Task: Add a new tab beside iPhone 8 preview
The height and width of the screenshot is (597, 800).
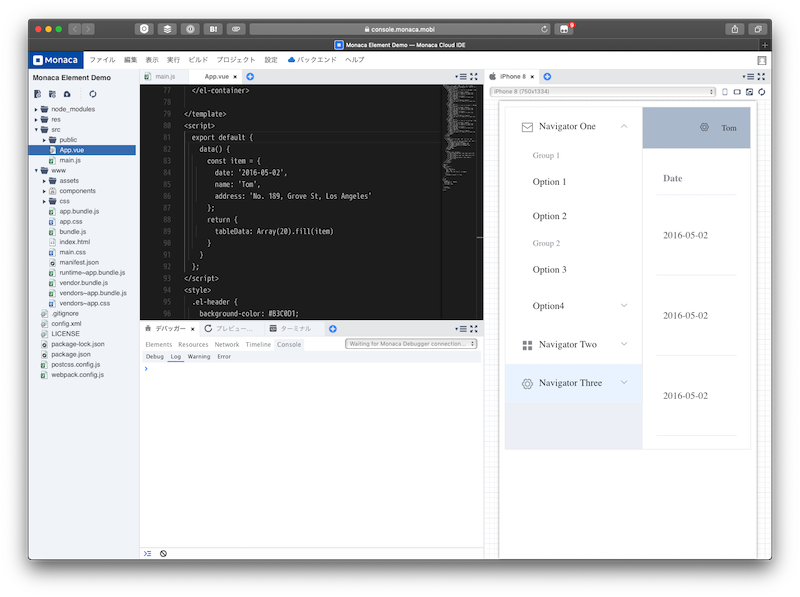Action: (x=547, y=77)
